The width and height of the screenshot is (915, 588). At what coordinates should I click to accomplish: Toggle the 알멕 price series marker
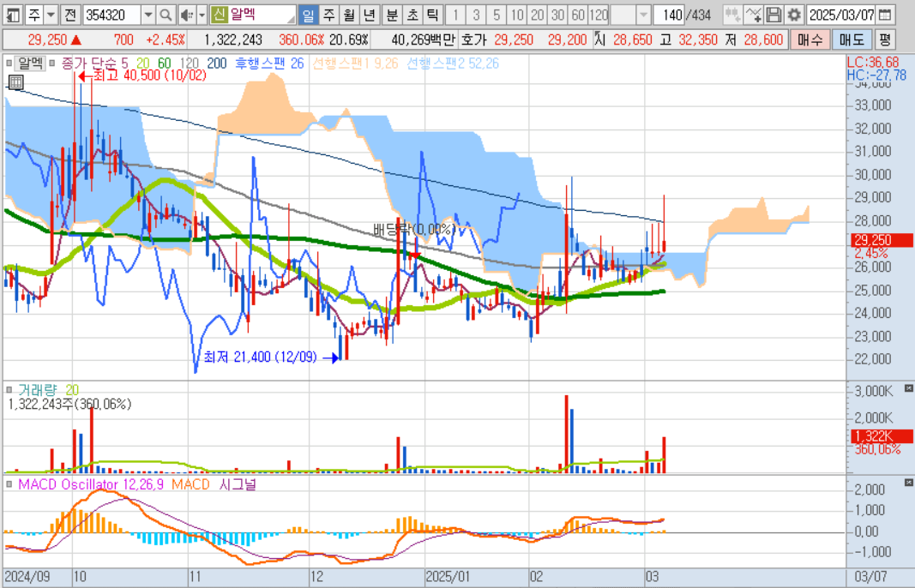click(x=9, y=63)
